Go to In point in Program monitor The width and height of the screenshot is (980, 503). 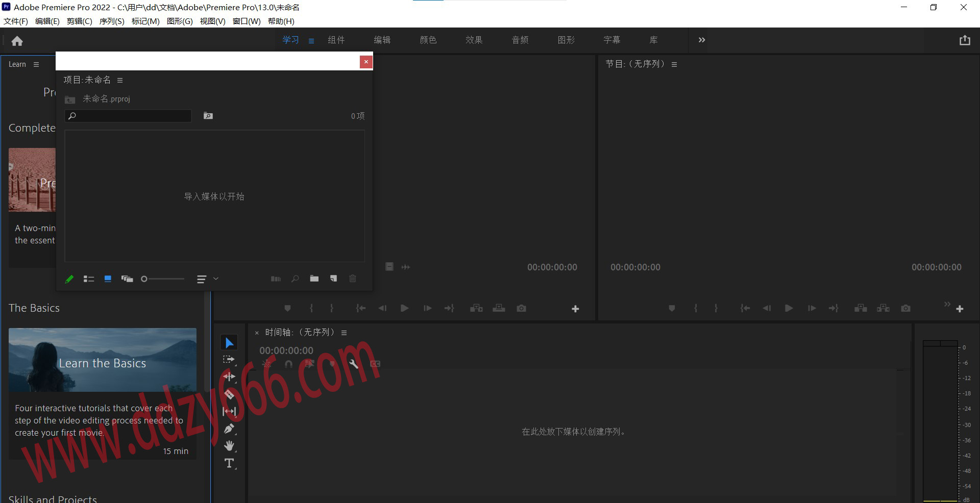[x=745, y=308]
